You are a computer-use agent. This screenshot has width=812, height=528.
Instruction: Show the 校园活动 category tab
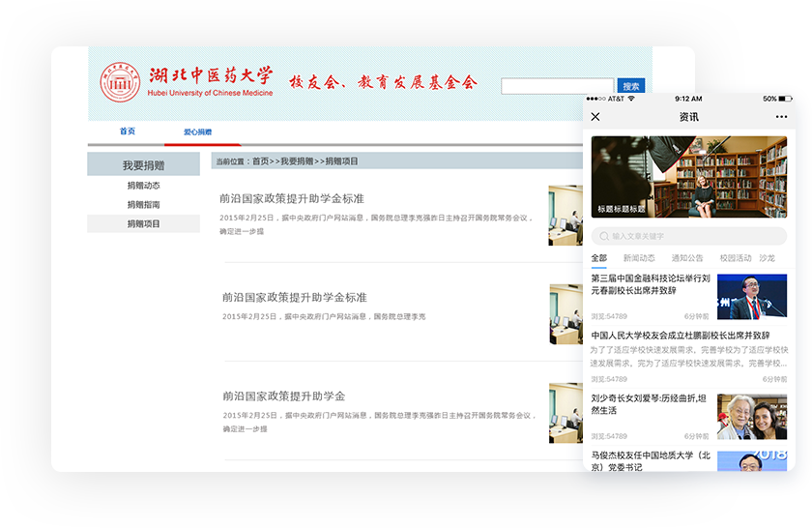(735, 258)
